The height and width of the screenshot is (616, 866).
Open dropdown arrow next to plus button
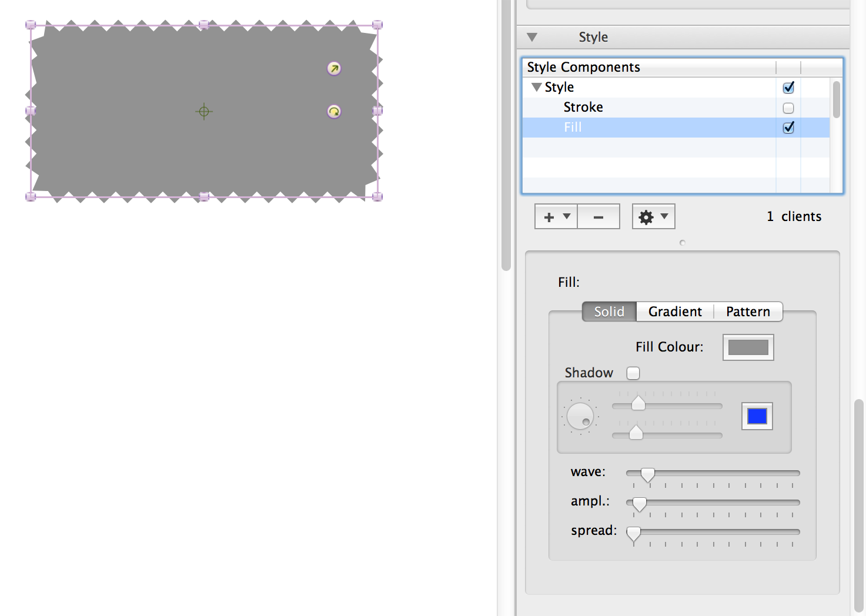[x=567, y=216]
